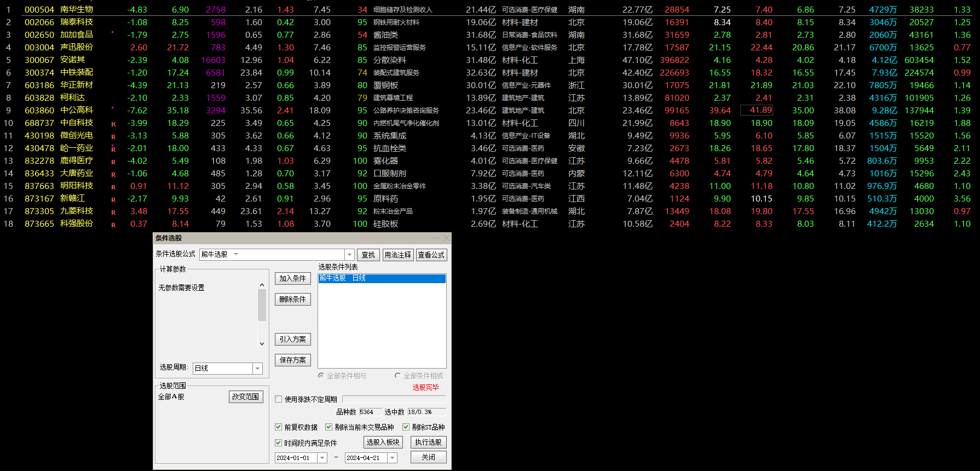Screen dimensions: 980x471
Task: Open the end date 2024-04-21 dropdown
Action: (392, 458)
